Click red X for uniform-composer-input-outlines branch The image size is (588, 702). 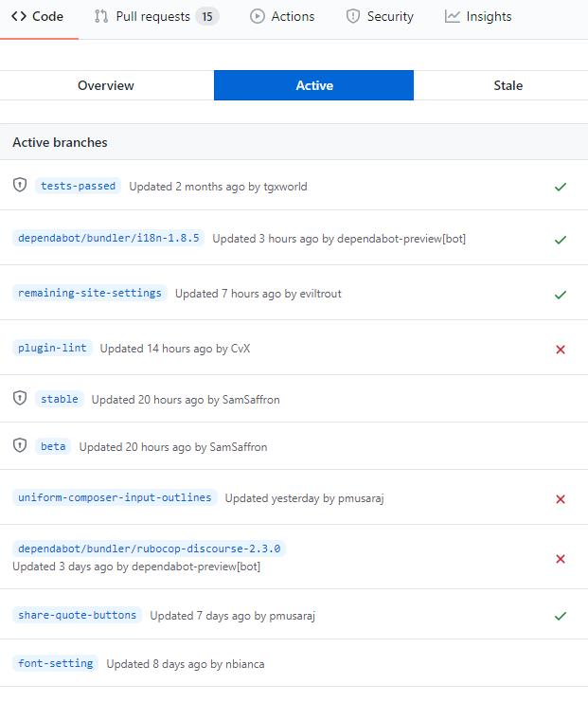pos(561,499)
